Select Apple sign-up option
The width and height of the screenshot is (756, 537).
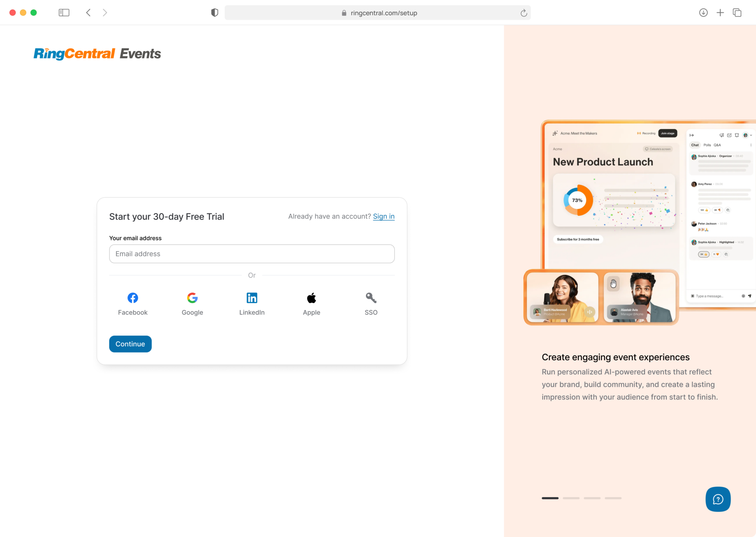pyautogui.click(x=311, y=298)
